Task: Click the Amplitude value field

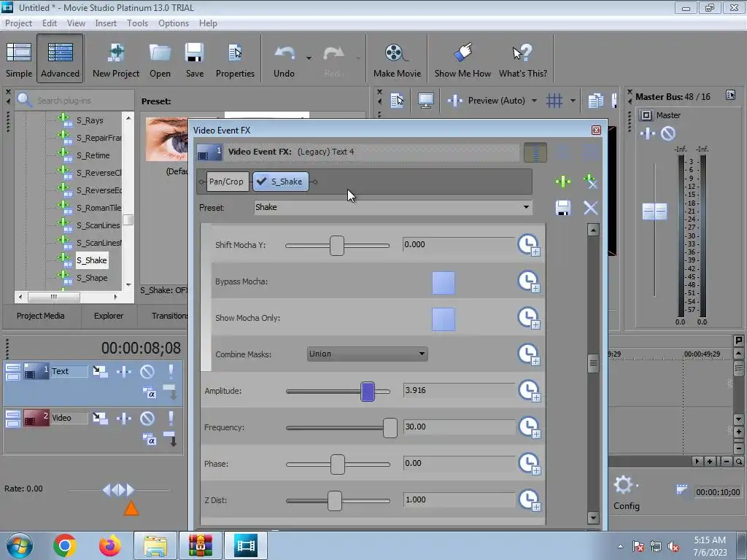Action: click(459, 391)
